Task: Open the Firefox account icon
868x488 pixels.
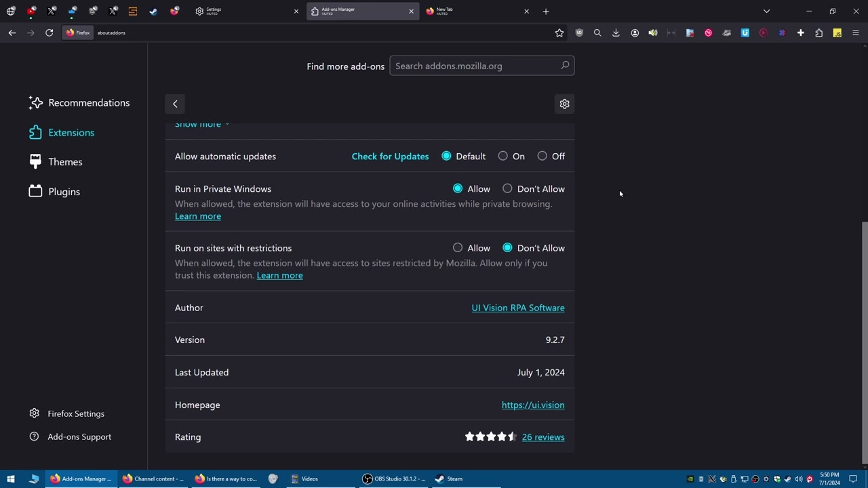Action: click(x=635, y=33)
